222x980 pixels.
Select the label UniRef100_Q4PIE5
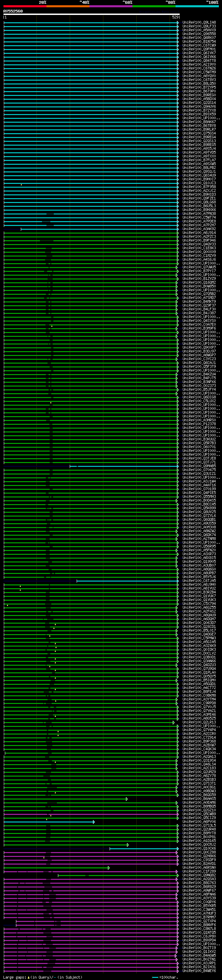199,493
